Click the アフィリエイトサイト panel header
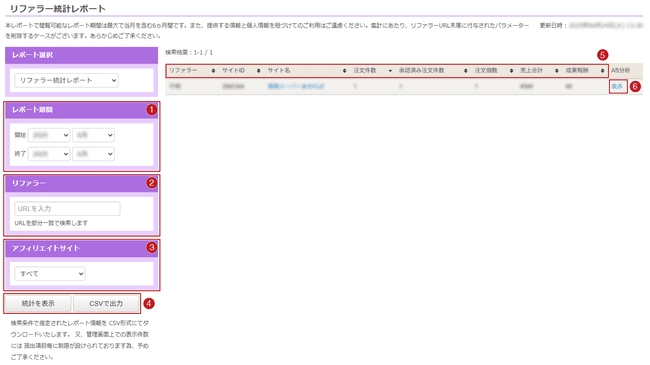 [x=82, y=248]
